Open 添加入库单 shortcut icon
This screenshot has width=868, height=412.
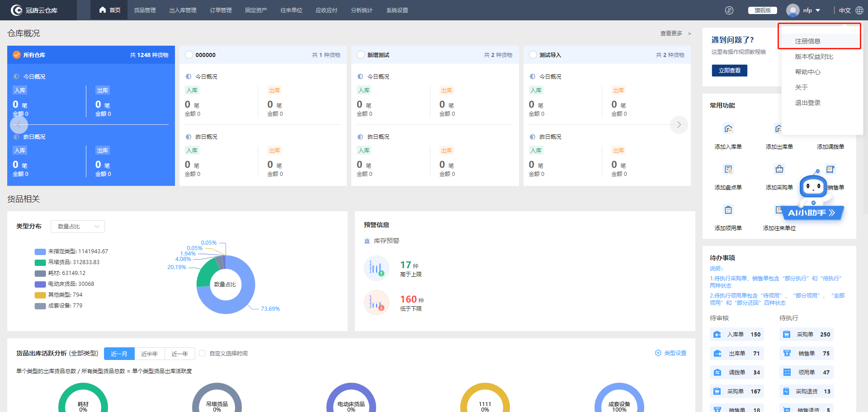[x=728, y=128]
